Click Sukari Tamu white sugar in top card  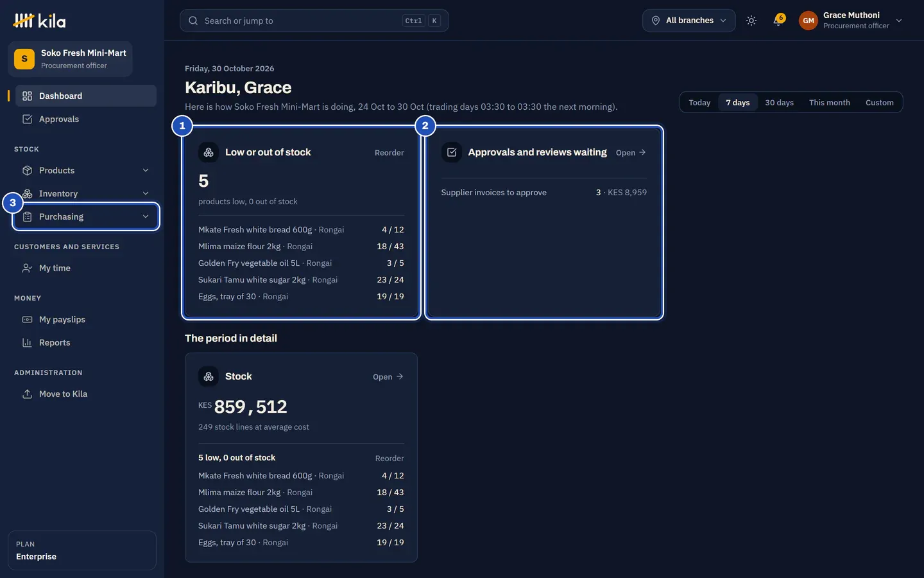[x=301, y=279]
